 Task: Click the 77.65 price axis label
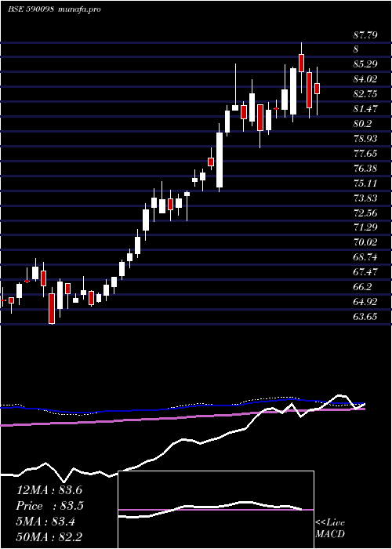(x=366, y=154)
